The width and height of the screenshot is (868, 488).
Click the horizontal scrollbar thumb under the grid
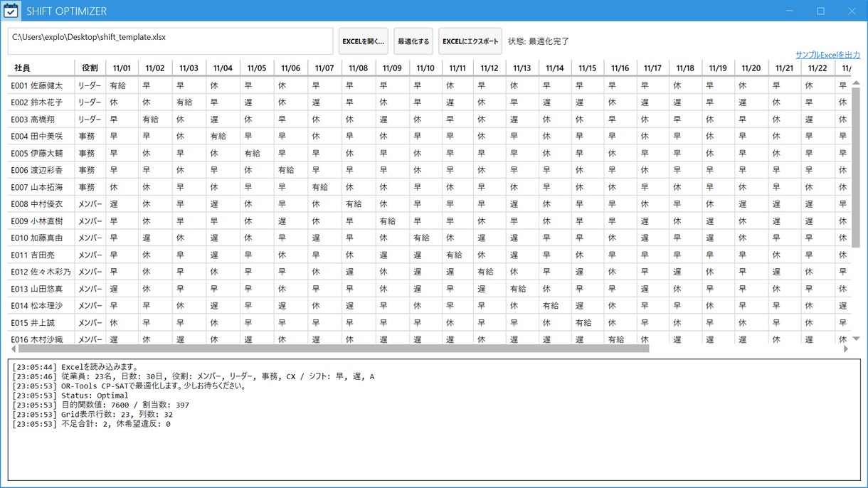coord(334,349)
